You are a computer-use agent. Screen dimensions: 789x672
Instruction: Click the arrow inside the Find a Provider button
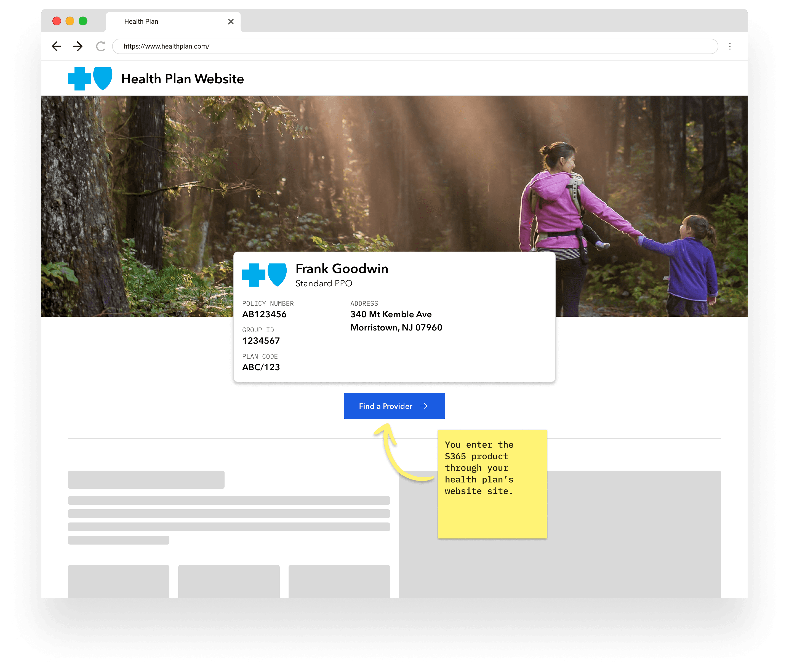pyautogui.click(x=423, y=406)
